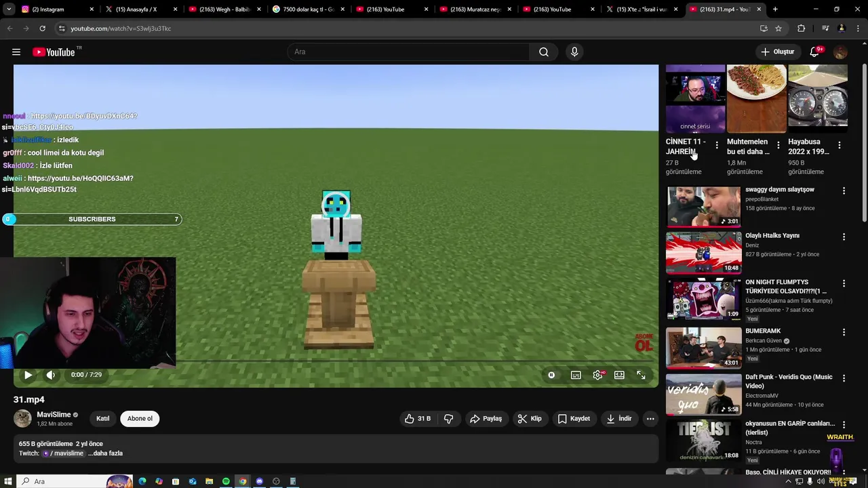Screen dimensions: 868x488
Task: Open options for 'BUMERAMK' video
Action: pos(844,333)
